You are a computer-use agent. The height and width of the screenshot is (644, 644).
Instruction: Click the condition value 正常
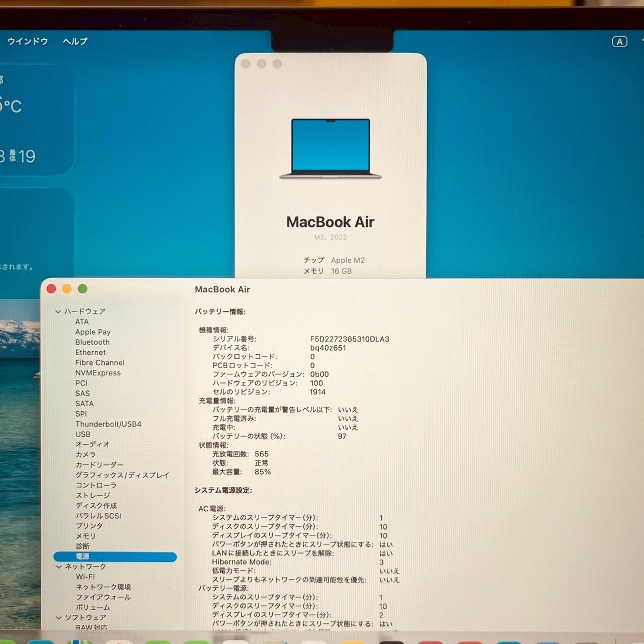262,463
